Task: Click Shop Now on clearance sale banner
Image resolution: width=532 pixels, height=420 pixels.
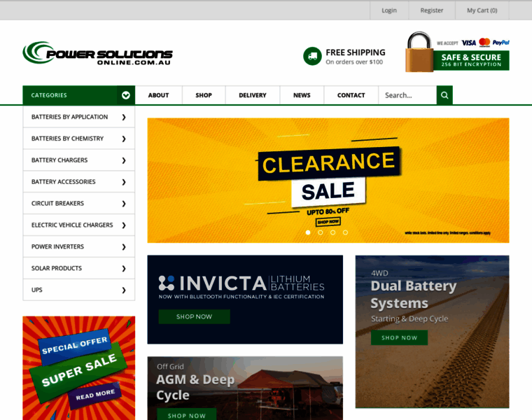Action: [x=328, y=222]
